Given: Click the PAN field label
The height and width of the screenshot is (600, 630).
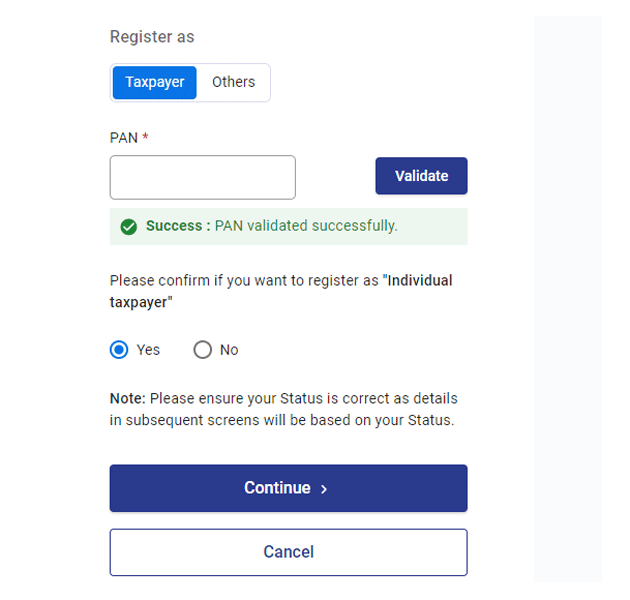Looking at the screenshot, I should 123,138.
